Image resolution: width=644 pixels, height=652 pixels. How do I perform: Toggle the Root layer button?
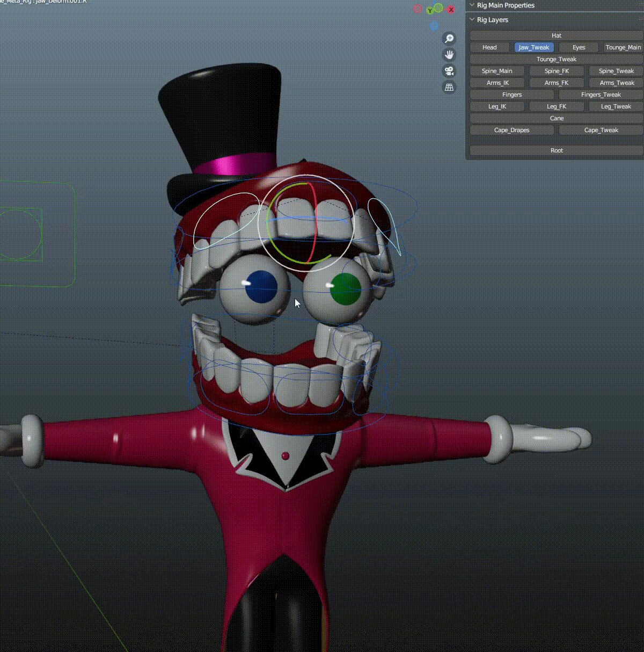557,150
